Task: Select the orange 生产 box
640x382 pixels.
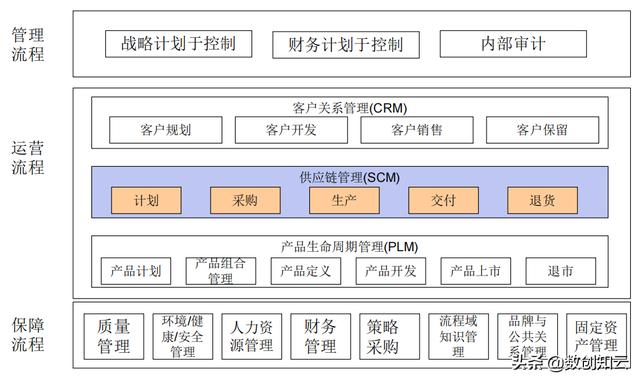Action: click(344, 200)
